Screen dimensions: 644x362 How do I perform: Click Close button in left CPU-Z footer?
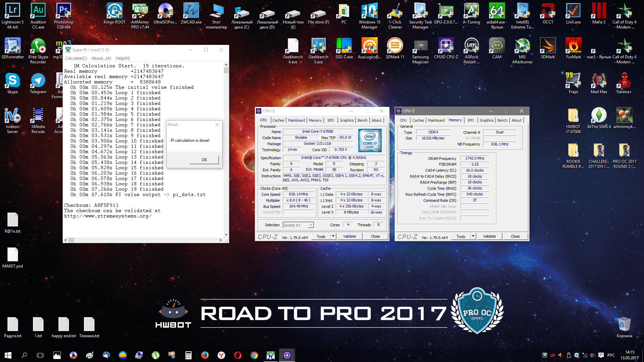click(x=375, y=236)
